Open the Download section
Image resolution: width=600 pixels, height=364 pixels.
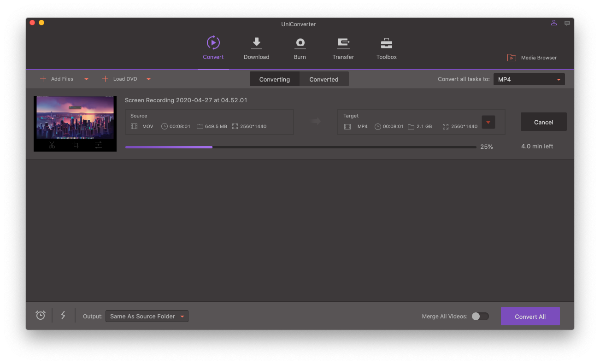256,48
